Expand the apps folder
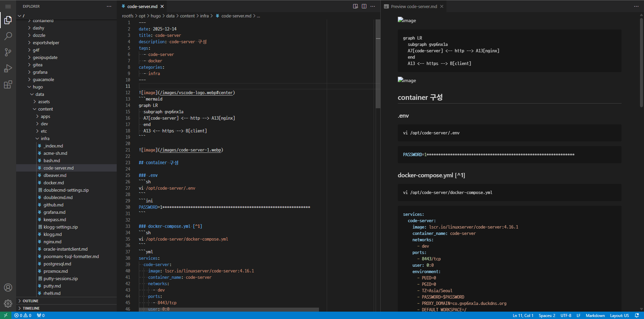Screen dimensions: 644x319 (x=45, y=116)
